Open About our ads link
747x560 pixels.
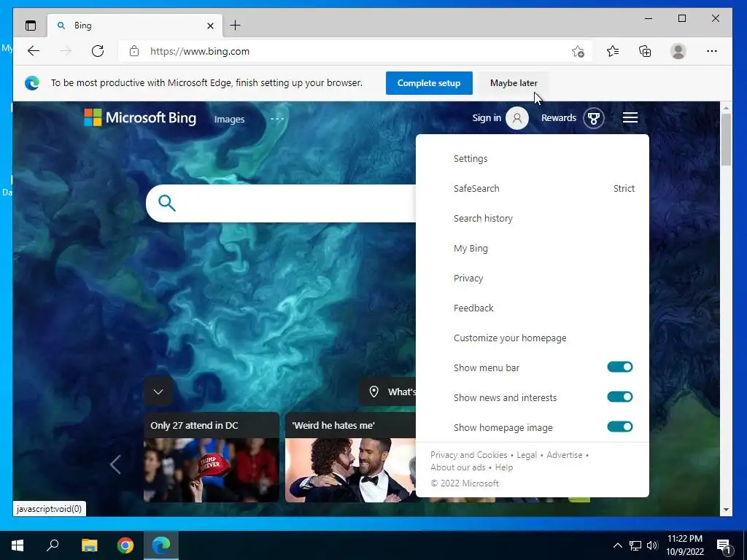[x=458, y=467]
